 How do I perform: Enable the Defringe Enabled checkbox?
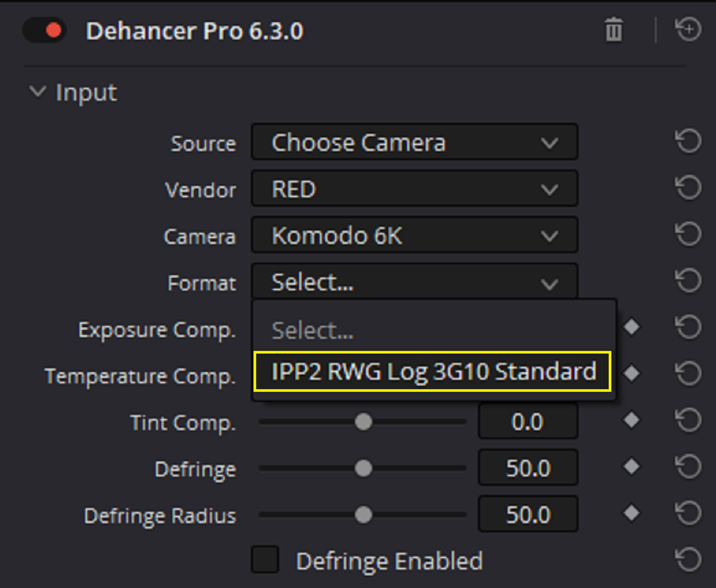tap(265, 559)
